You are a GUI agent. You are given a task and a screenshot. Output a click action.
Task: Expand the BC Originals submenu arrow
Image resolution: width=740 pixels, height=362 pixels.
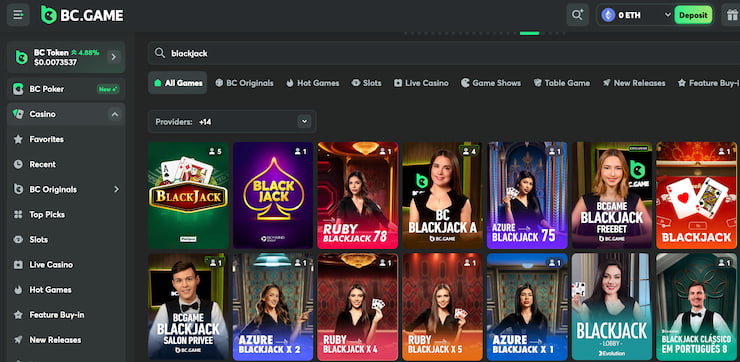coord(116,189)
